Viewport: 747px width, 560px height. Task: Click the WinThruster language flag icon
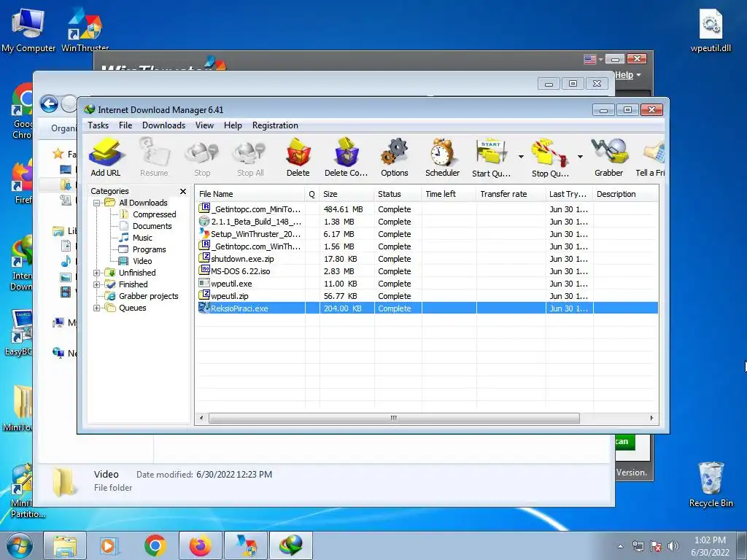(589, 59)
